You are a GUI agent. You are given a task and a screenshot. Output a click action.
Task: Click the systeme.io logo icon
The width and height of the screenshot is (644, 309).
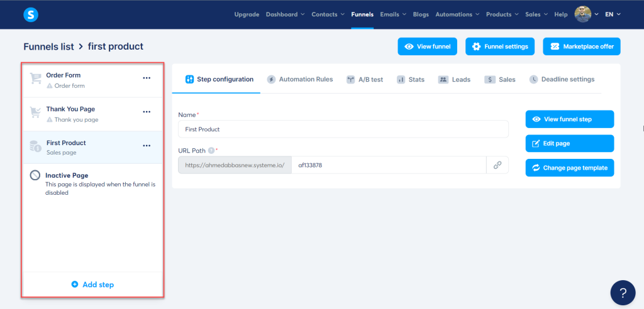pos(30,14)
